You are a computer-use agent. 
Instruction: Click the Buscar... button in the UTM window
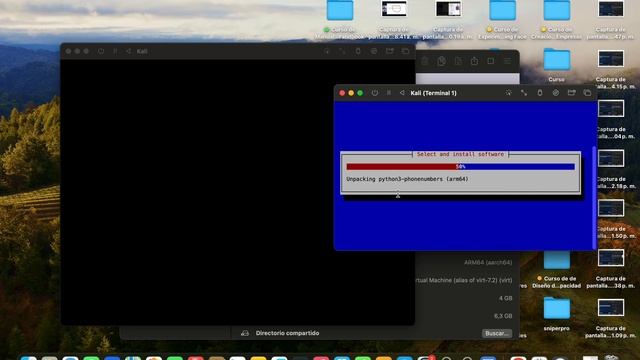point(497,333)
